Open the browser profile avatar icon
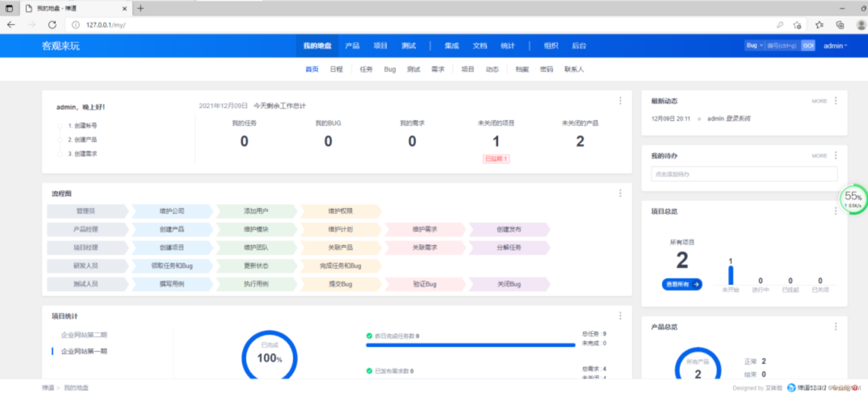This screenshot has height=396, width=868. [861, 25]
